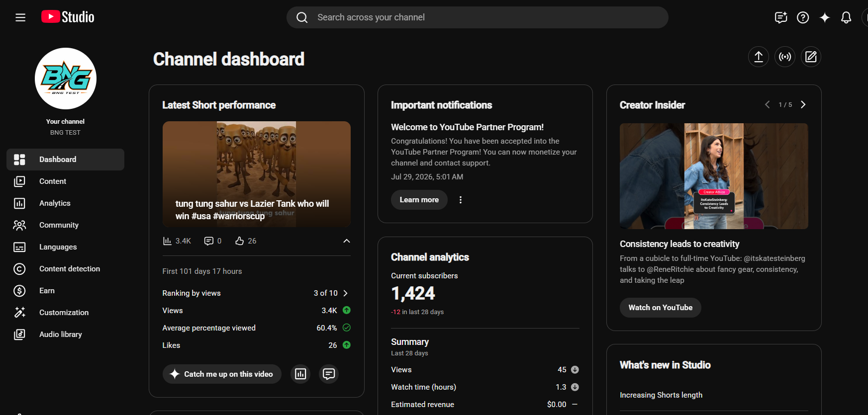Click the create post pencil icon
Screen dimensions: 868x415
click(811, 57)
